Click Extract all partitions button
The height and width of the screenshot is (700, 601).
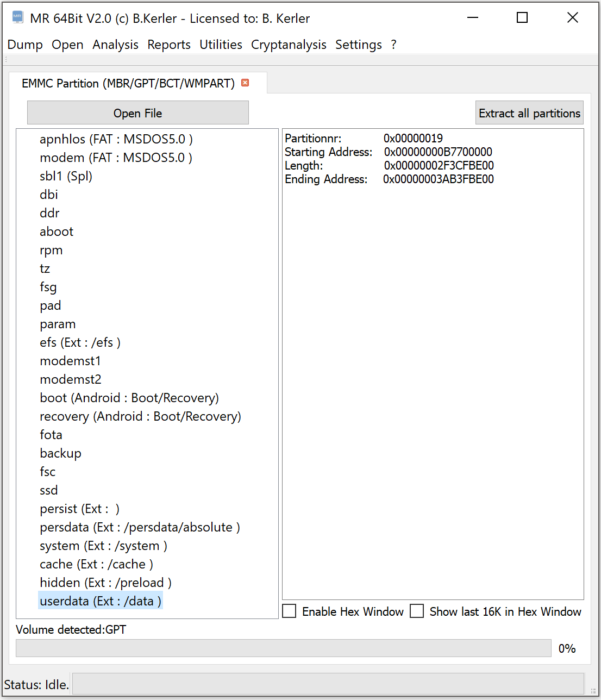click(529, 112)
